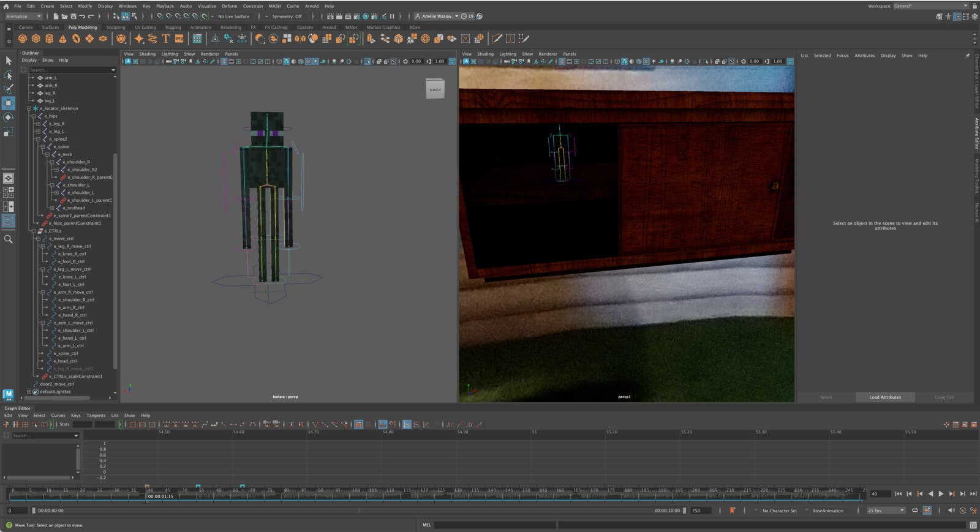The image size is (980, 532).
Task: Click the Home icon in menu bar
Action: tap(6, 6)
